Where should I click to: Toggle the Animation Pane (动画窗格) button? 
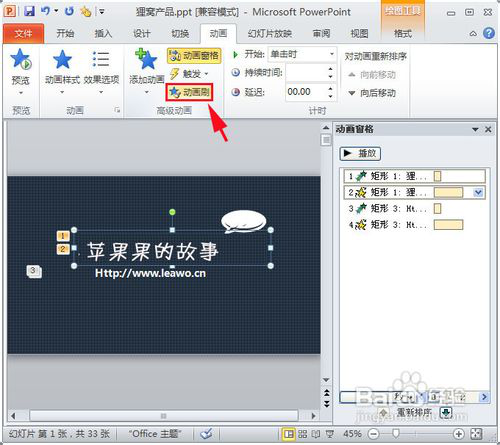(x=194, y=55)
